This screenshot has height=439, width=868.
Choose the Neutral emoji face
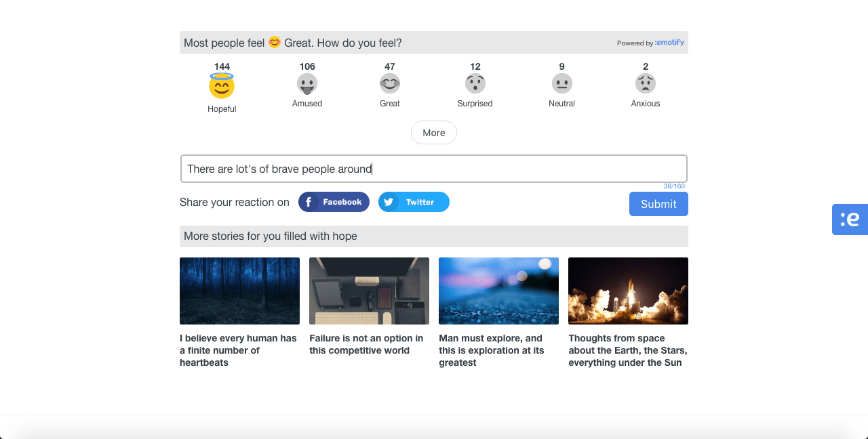tap(561, 83)
